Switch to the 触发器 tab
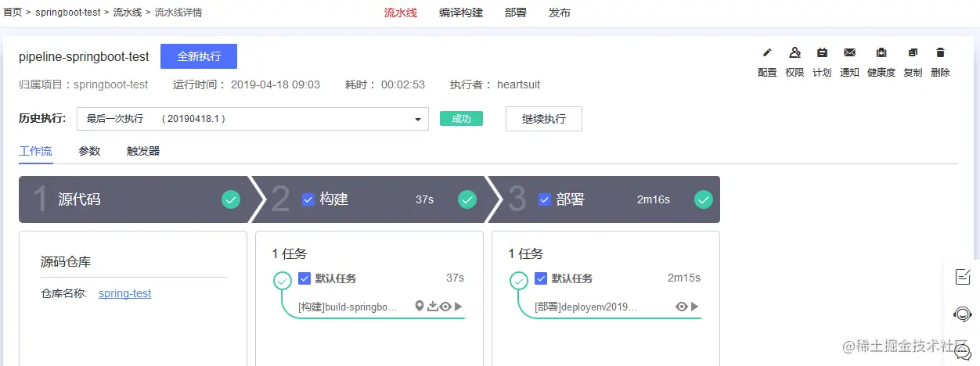 pyautogui.click(x=143, y=151)
